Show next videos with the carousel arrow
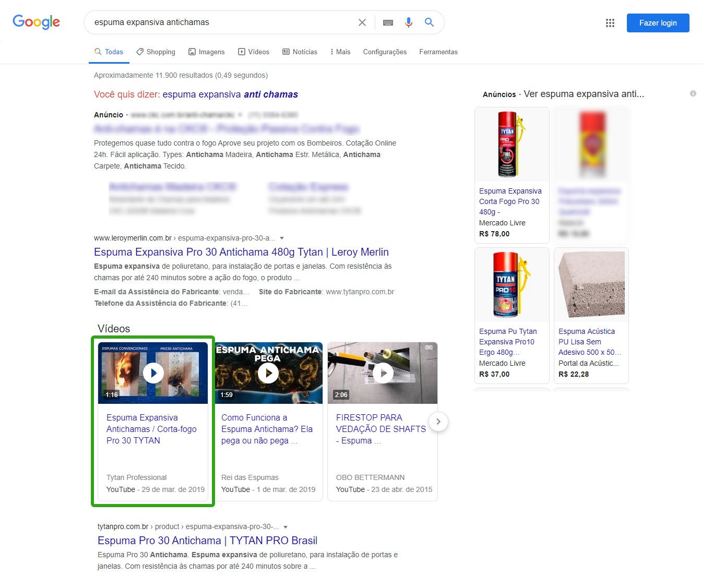 pos(438,422)
